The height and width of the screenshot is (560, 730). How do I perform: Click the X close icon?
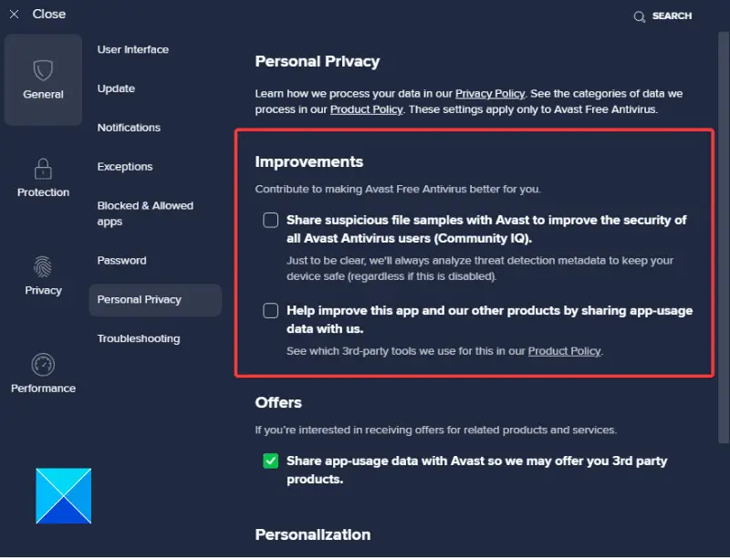tap(14, 15)
